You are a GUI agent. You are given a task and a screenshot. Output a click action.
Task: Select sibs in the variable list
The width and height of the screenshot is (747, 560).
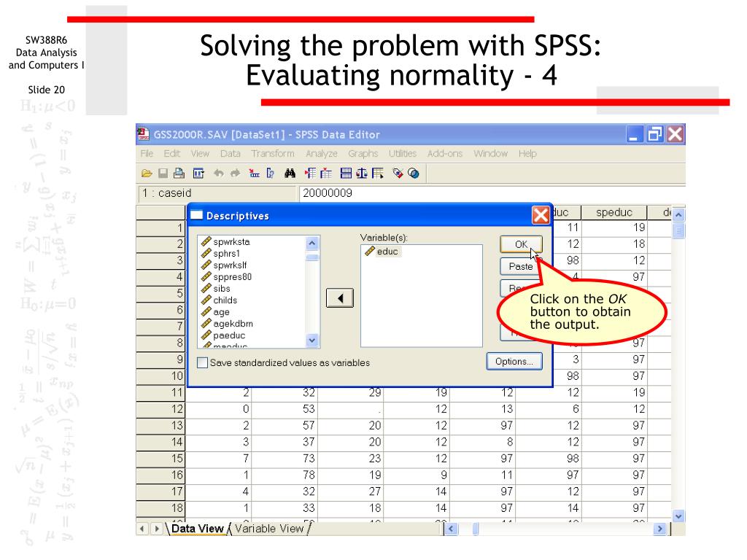(216, 289)
